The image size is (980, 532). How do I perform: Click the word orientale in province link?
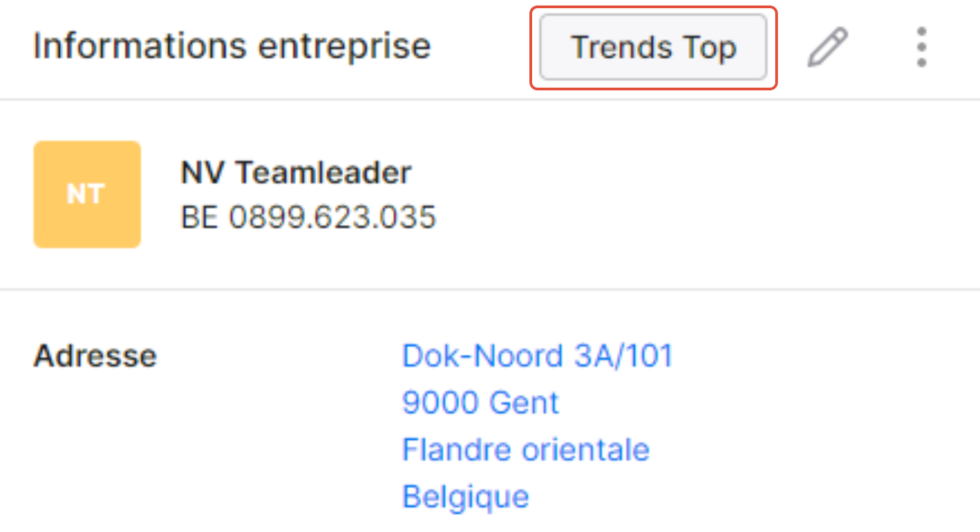click(586, 450)
